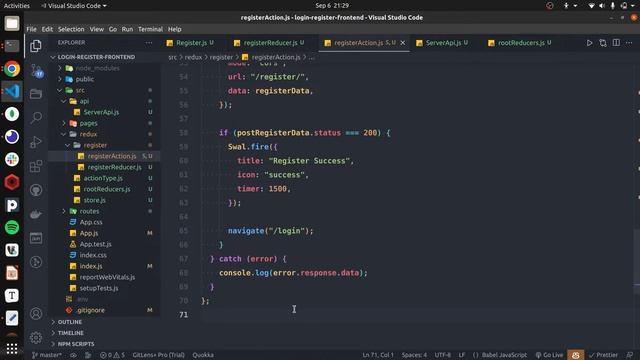The height and width of the screenshot is (360, 640).
Task: Expand the public folder
Action: tap(84, 79)
